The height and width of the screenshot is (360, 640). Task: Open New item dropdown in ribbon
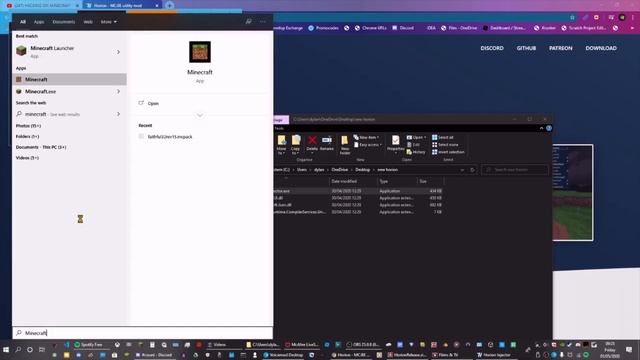[366, 138]
